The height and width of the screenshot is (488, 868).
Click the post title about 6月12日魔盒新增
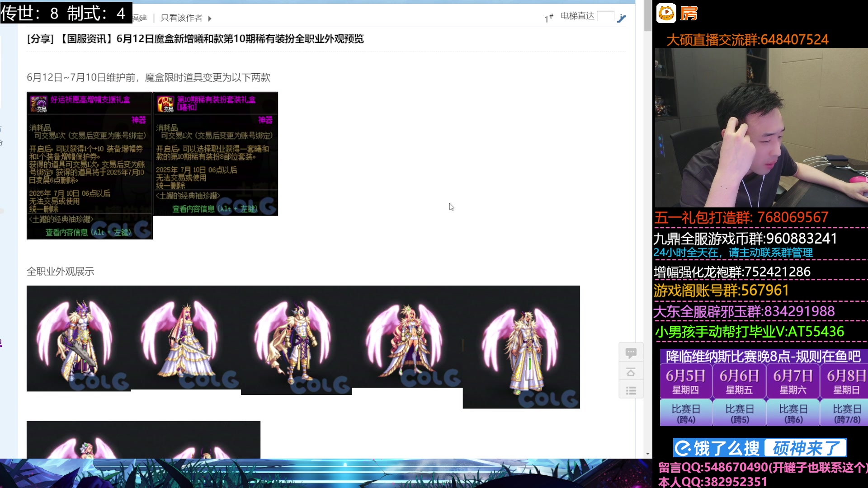pos(195,39)
